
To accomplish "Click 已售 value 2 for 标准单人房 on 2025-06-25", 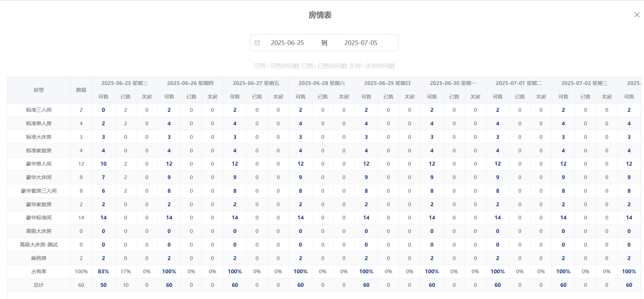I will [125, 124].
